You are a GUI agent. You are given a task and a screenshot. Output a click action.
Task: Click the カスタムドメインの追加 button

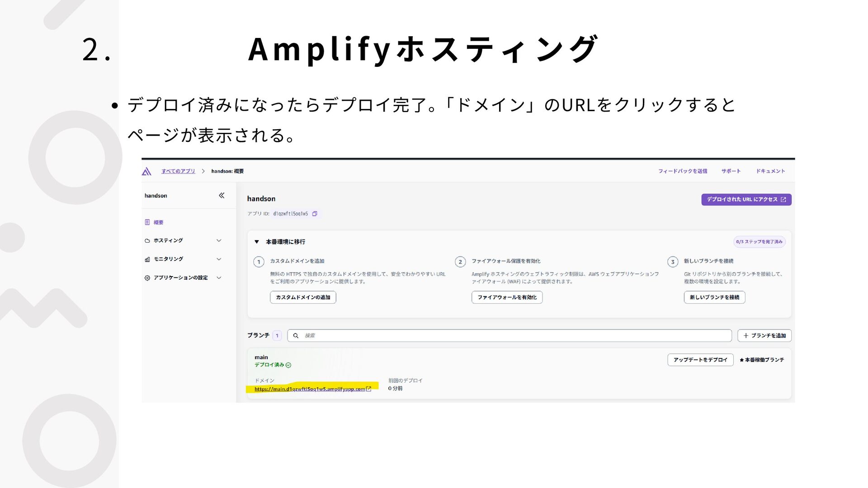click(303, 297)
